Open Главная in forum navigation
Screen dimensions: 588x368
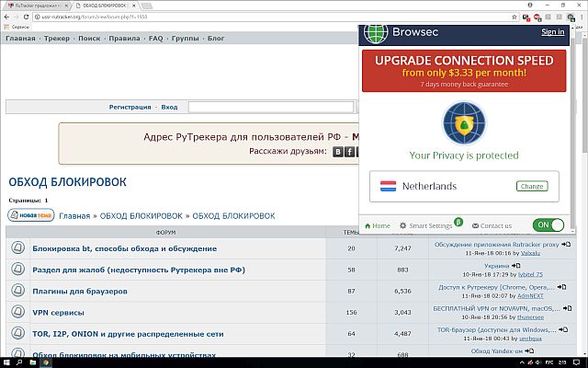(x=20, y=39)
